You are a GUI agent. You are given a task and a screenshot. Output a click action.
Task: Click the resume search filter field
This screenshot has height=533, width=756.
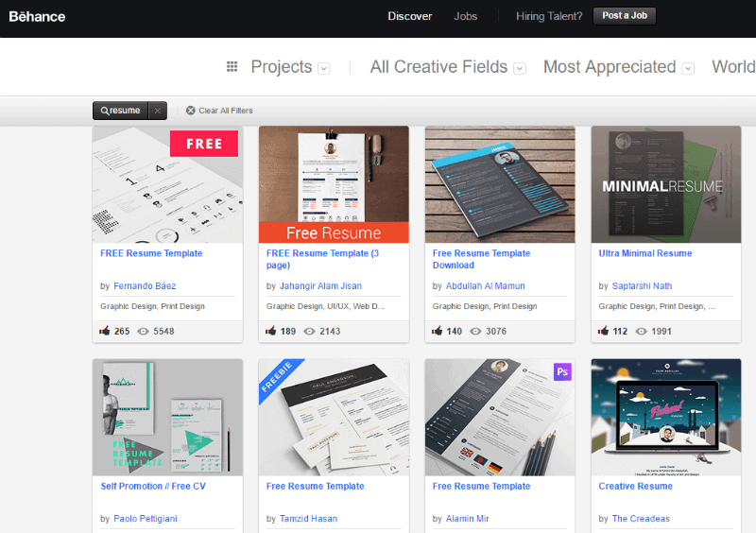pos(121,111)
